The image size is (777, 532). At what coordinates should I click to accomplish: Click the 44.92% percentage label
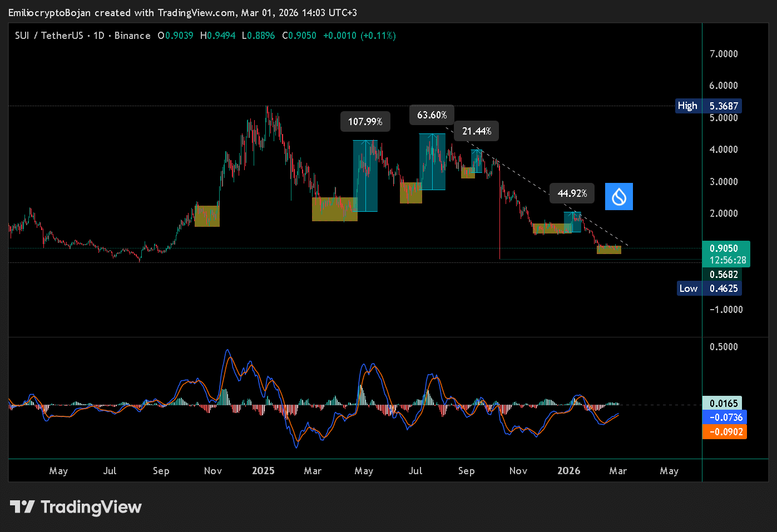click(572, 193)
